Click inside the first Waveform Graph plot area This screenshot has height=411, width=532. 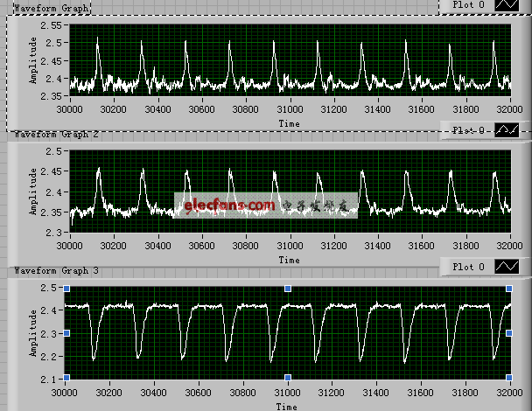290,60
